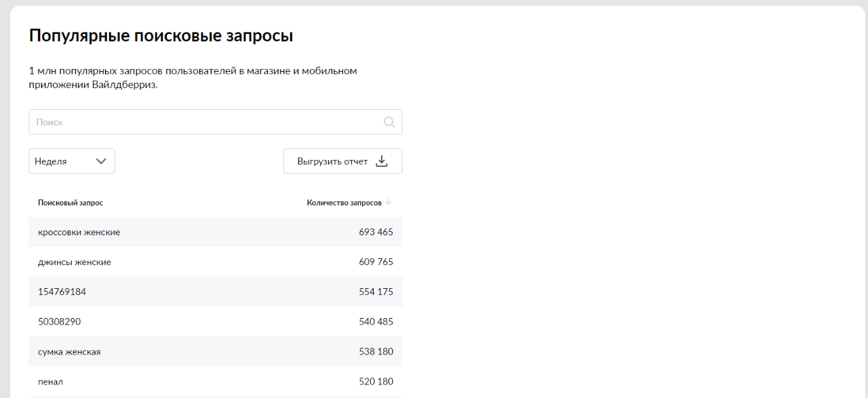Image resolution: width=868 pixels, height=398 pixels.
Task: Open the Неделя period dropdown
Action: [72, 161]
